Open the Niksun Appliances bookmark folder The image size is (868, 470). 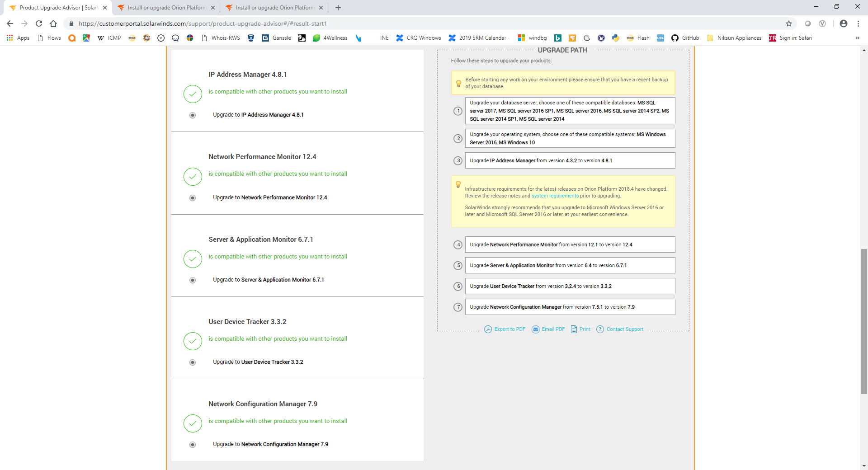point(734,38)
